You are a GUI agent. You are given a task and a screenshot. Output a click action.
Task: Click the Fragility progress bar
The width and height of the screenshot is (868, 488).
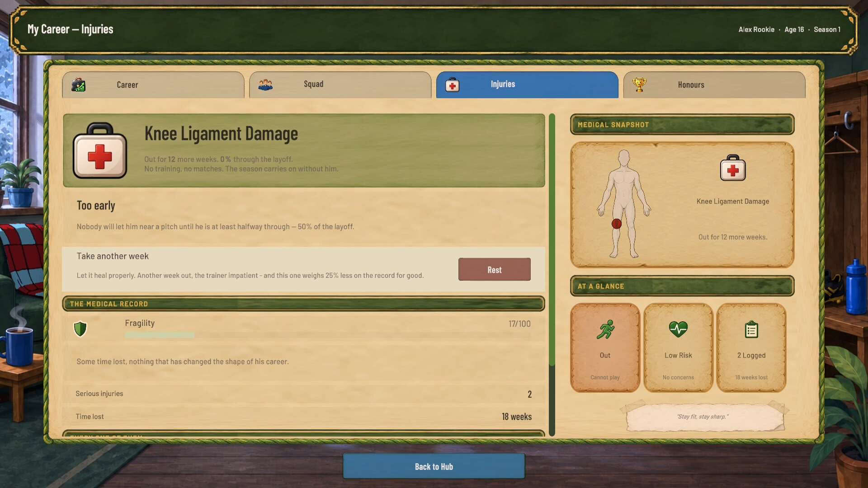(328, 335)
